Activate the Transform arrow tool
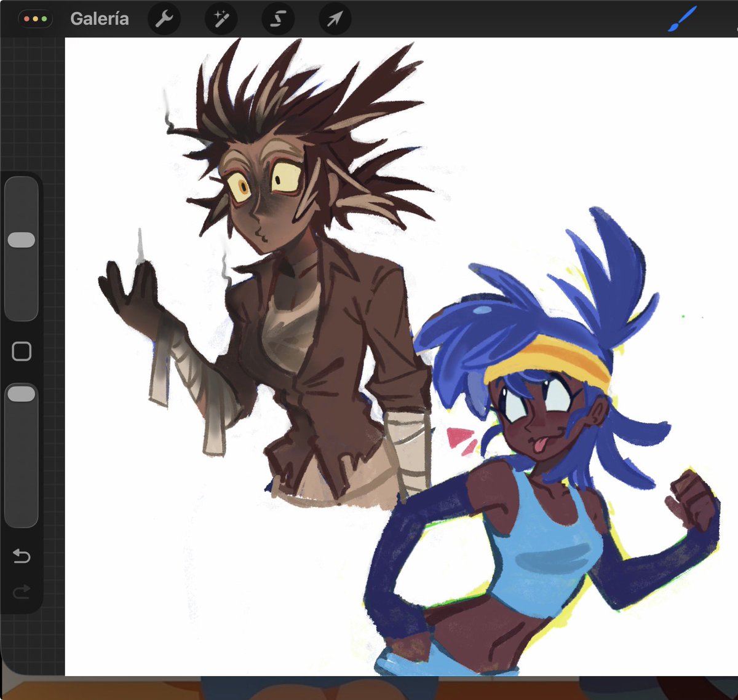The height and width of the screenshot is (700, 738). 335,19
